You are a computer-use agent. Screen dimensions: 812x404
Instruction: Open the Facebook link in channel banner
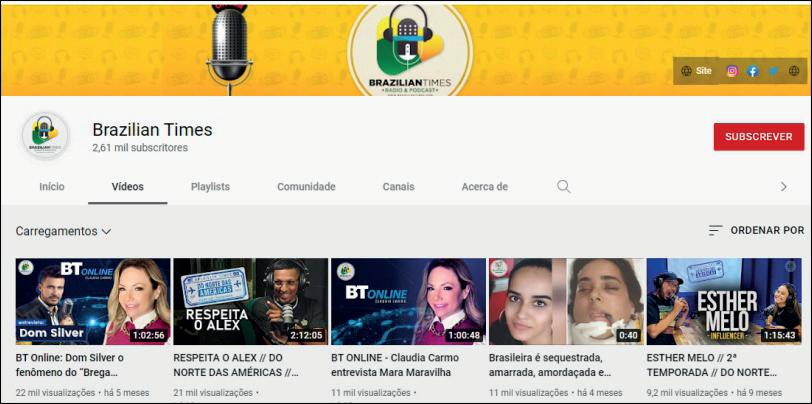pyautogui.click(x=752, y=71)
